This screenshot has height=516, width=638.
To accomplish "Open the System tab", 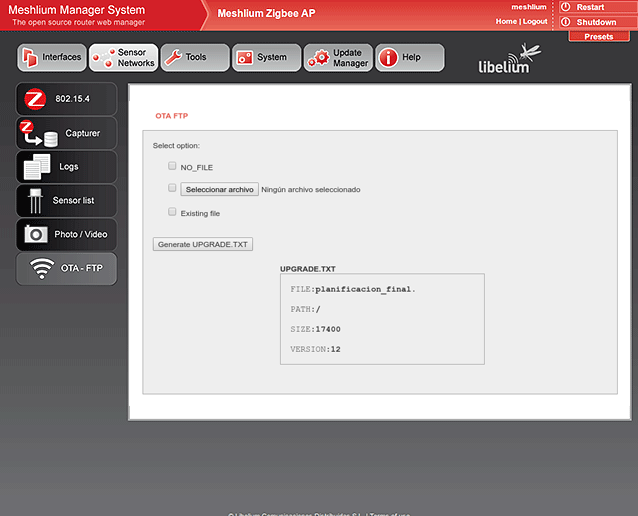I will click(x=267, y=58).
